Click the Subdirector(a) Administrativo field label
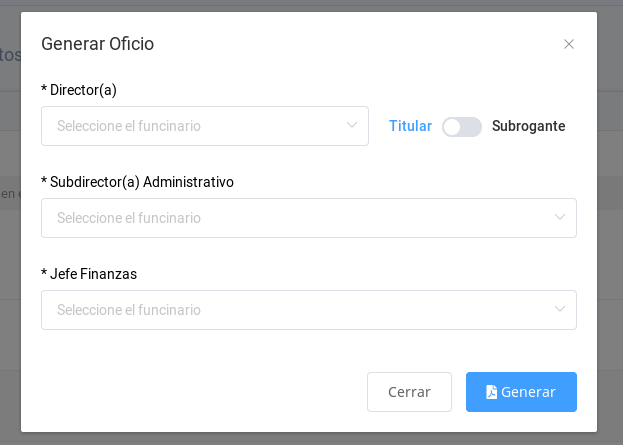The height and width of the screenshot is (445, 623). pyautogui.click(x=141, y=182)
